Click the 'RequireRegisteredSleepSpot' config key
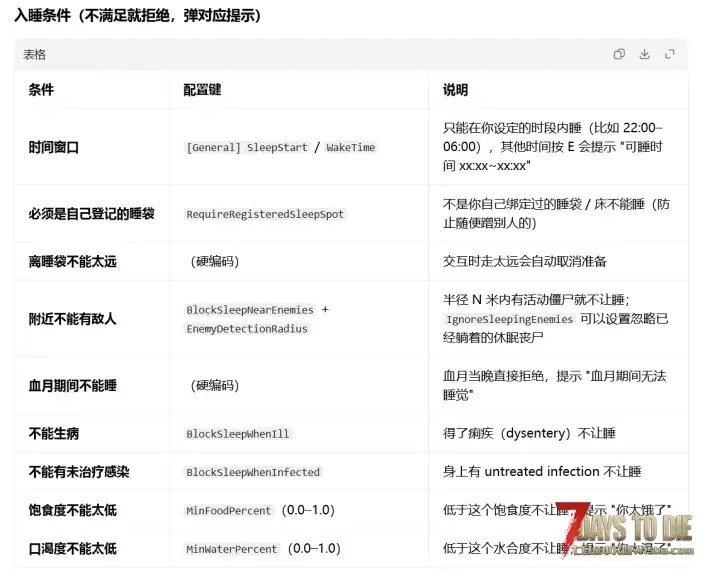This screenshot has width=705, height=571. (x=265, y=214)
